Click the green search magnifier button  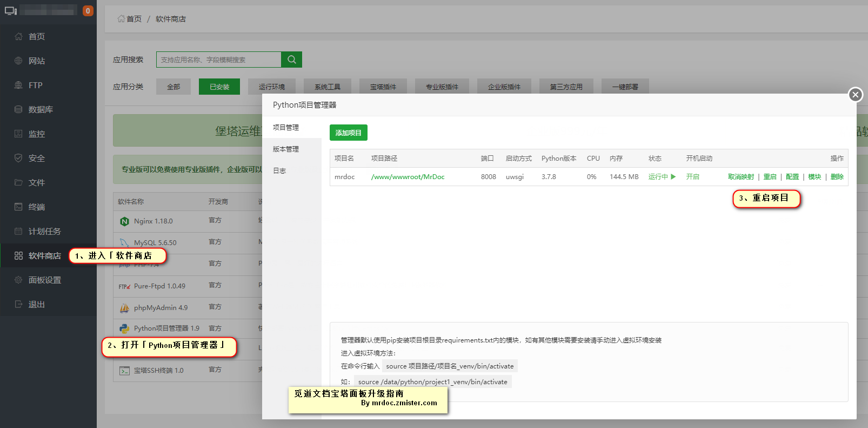(x=291, y=60)
